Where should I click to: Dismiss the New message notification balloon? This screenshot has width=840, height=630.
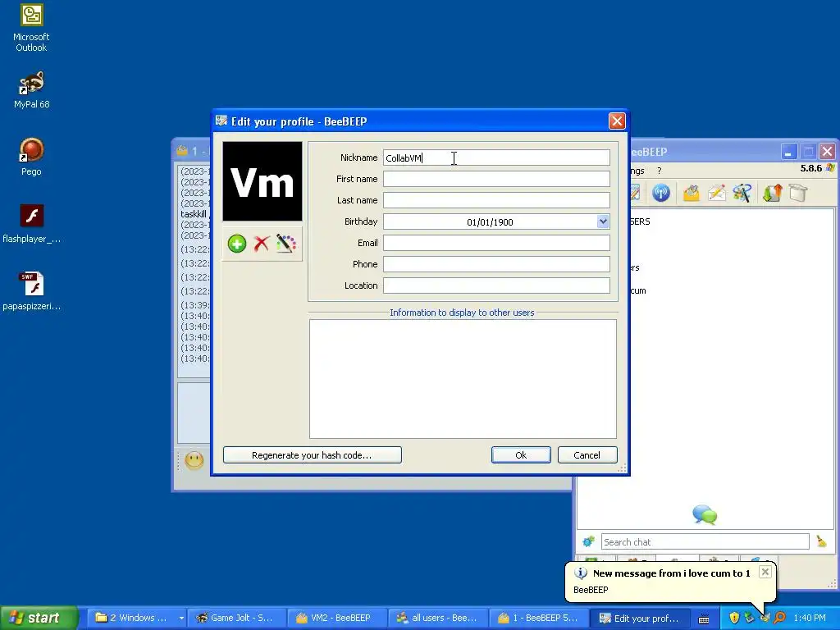pos(765,572)
